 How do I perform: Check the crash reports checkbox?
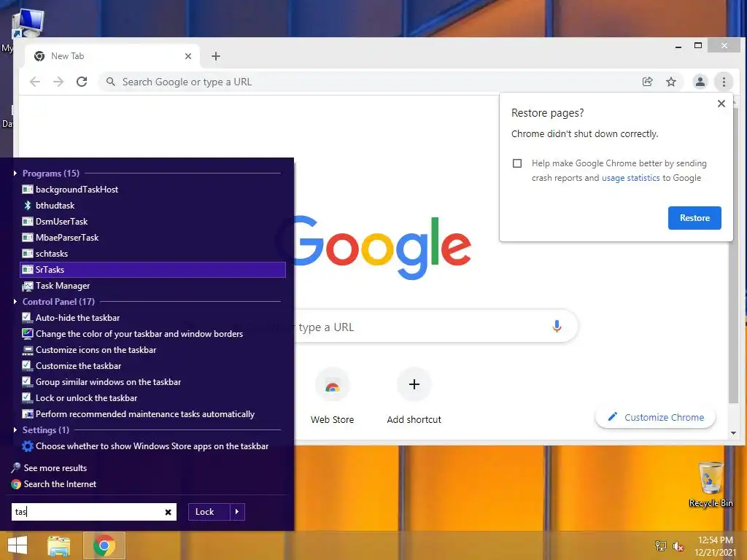point(517,163)
